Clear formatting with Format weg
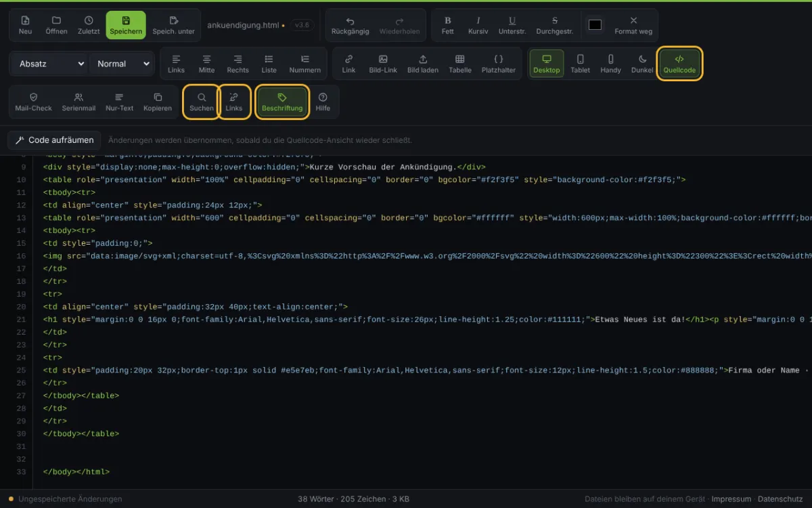This screenshot has height=508, width=812. pos(633,25)
